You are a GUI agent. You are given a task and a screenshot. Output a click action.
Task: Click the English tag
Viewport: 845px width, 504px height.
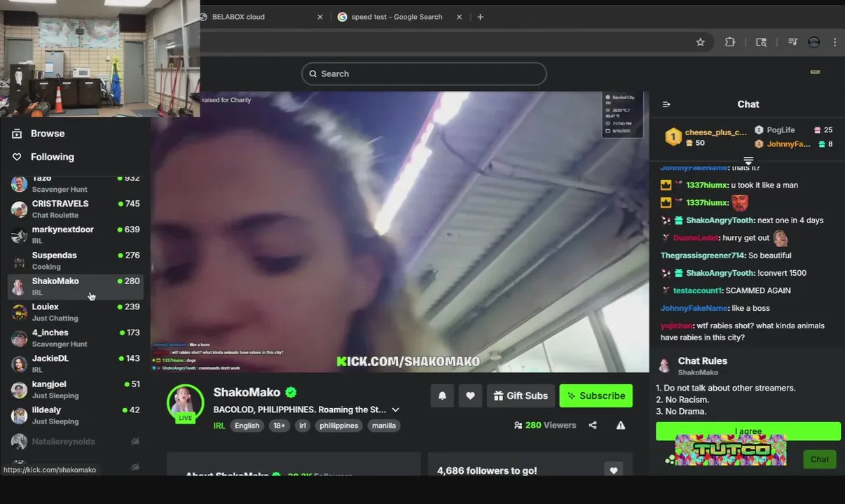pos(247,426)
